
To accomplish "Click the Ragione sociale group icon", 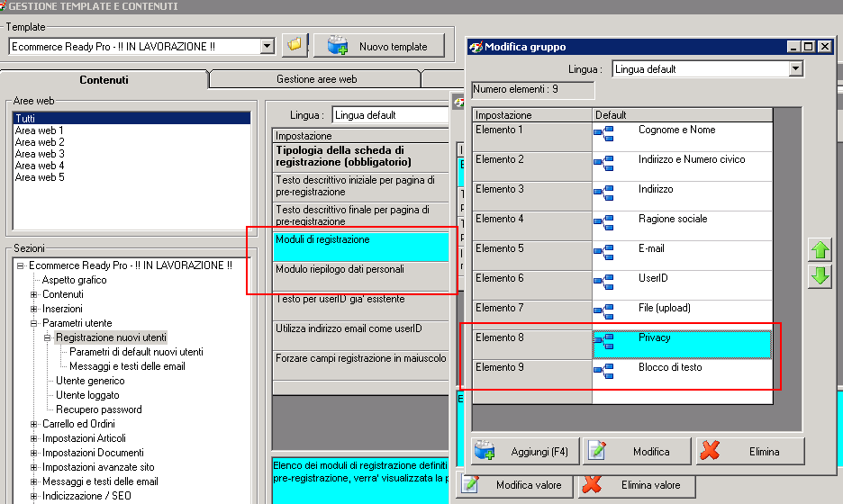I will (603, 222).
